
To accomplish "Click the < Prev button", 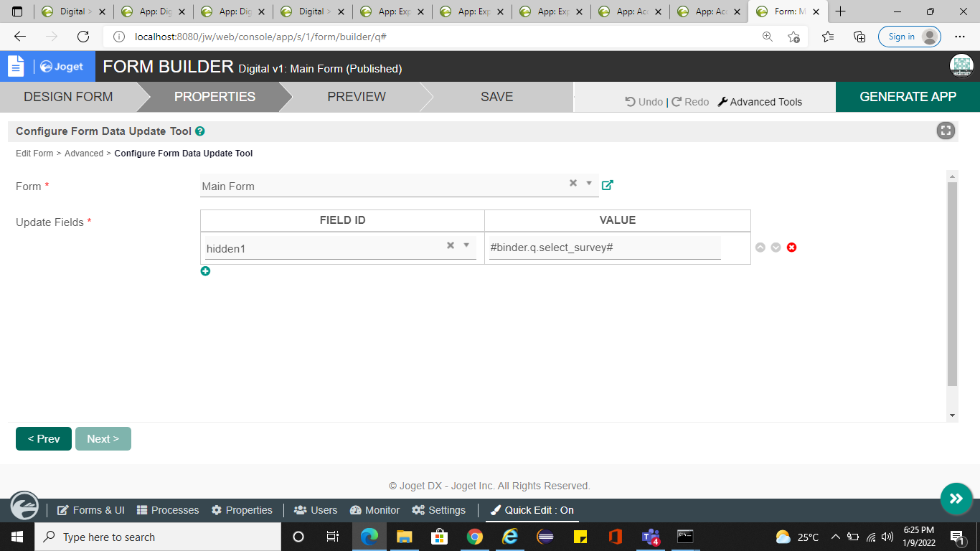I will 44,439.
